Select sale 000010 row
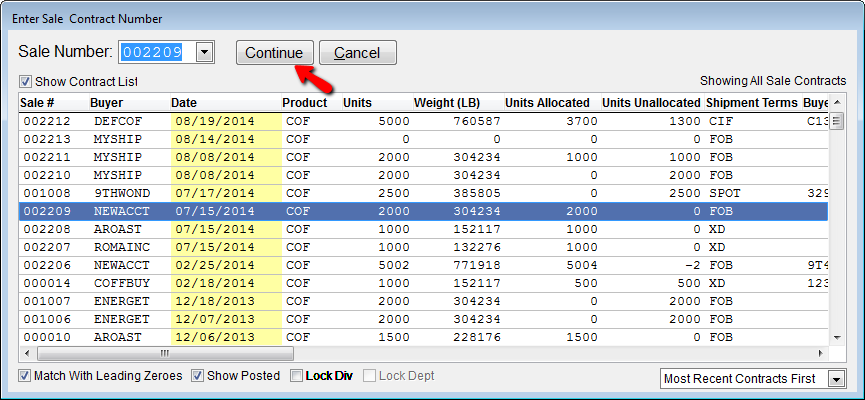 click(424, 337)
